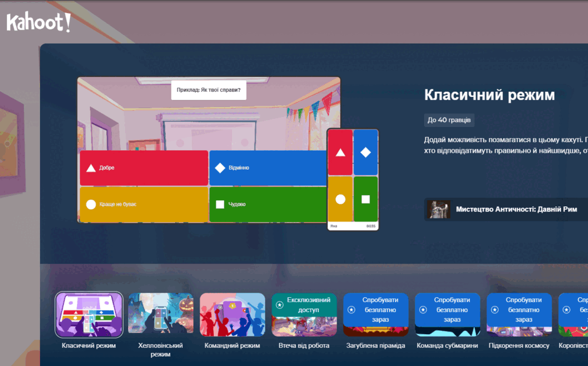Click the yellow Краще не буває tile
The width and height of the screenshot is (588, 366).
coord(144,205)
